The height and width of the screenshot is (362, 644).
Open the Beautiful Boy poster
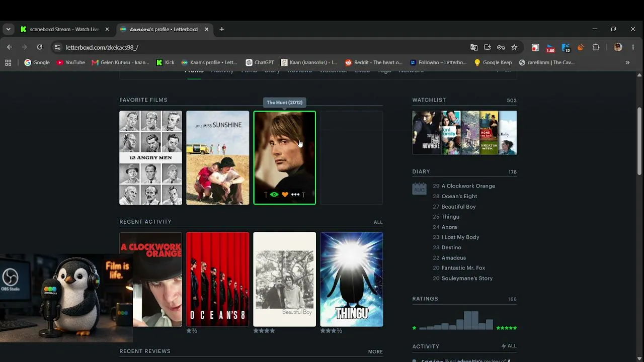click(284, 279)
